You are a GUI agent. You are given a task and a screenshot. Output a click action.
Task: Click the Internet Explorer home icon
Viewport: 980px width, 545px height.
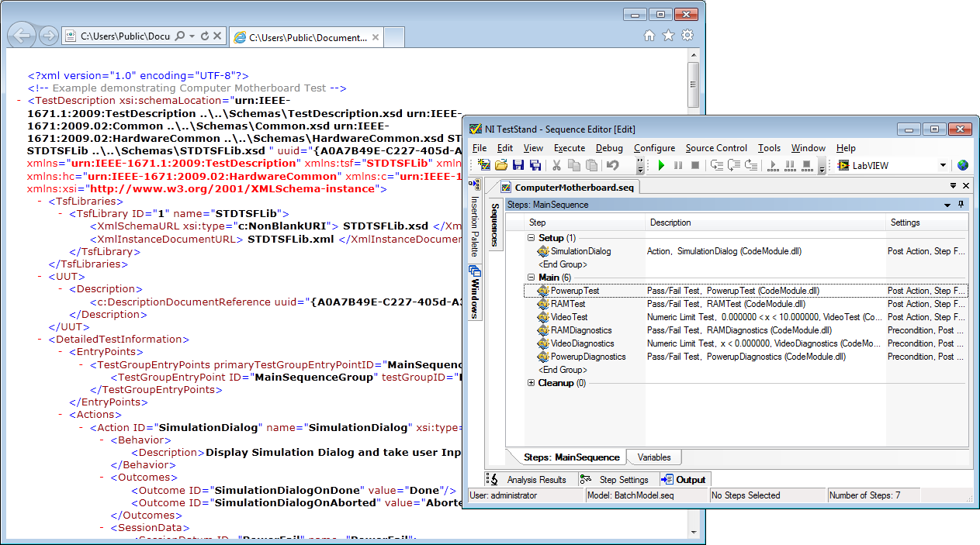(x=649, y=36)
